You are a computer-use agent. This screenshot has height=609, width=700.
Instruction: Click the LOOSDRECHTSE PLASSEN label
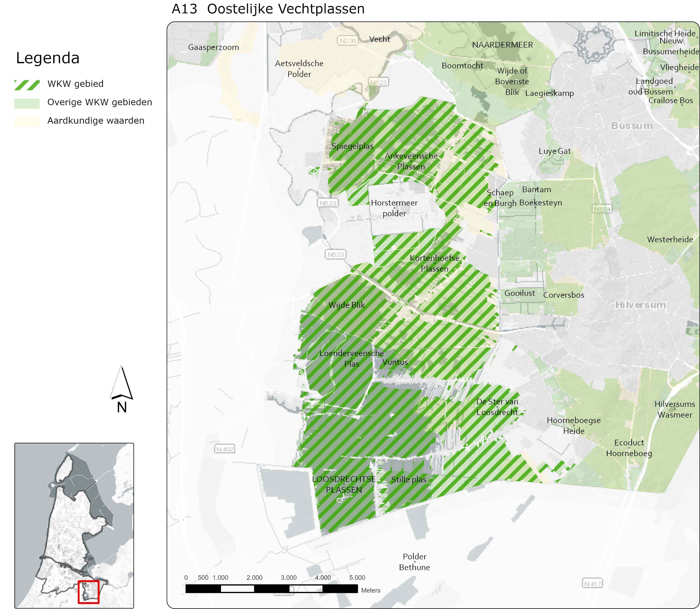coord(344,484)
